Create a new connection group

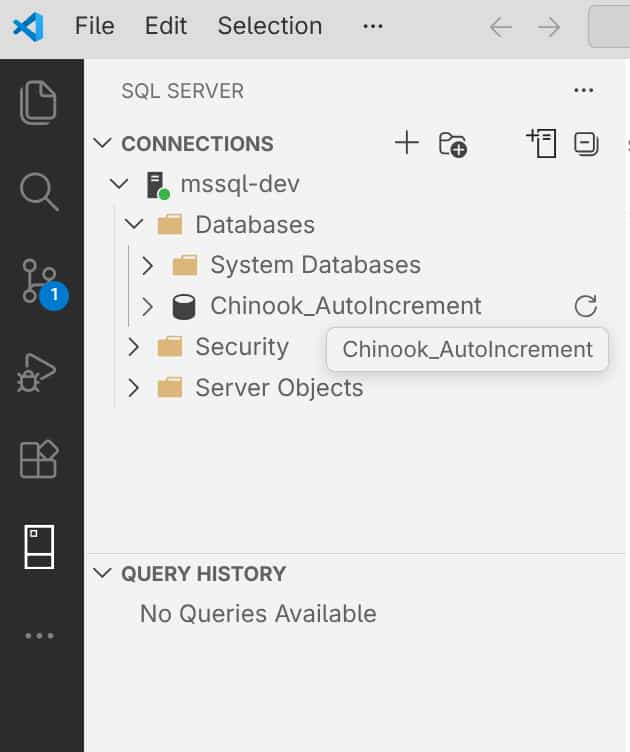[453, 144]
